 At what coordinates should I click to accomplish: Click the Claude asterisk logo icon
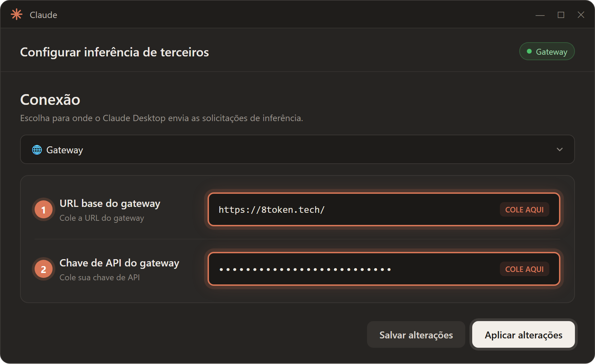click(x=16, y=15)
